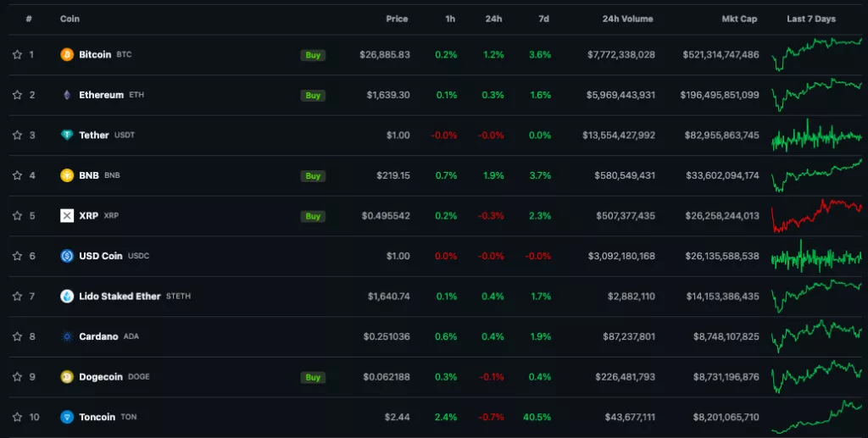The width and height of the screenshot is (868, 438).
Task: Favorite Bitcoin with its star
Action: click(x=17, y=55)
